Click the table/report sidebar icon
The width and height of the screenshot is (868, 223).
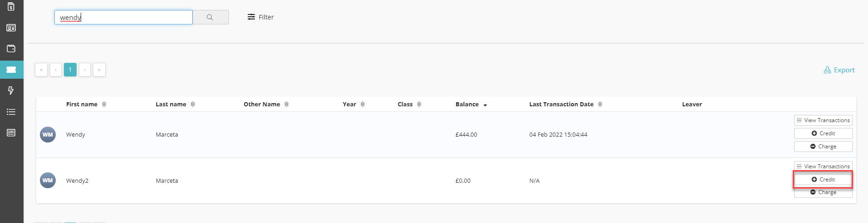[x=11, y=133]
